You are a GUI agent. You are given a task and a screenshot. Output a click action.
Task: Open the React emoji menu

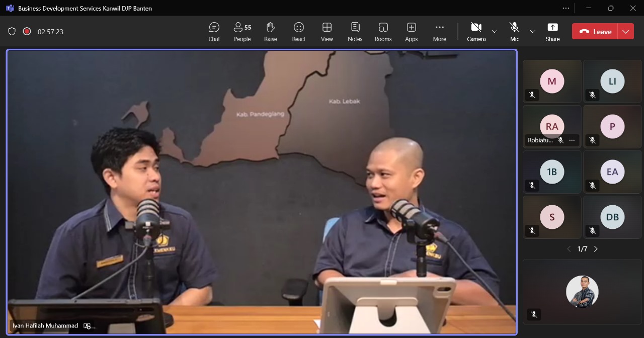pos(299,31)
